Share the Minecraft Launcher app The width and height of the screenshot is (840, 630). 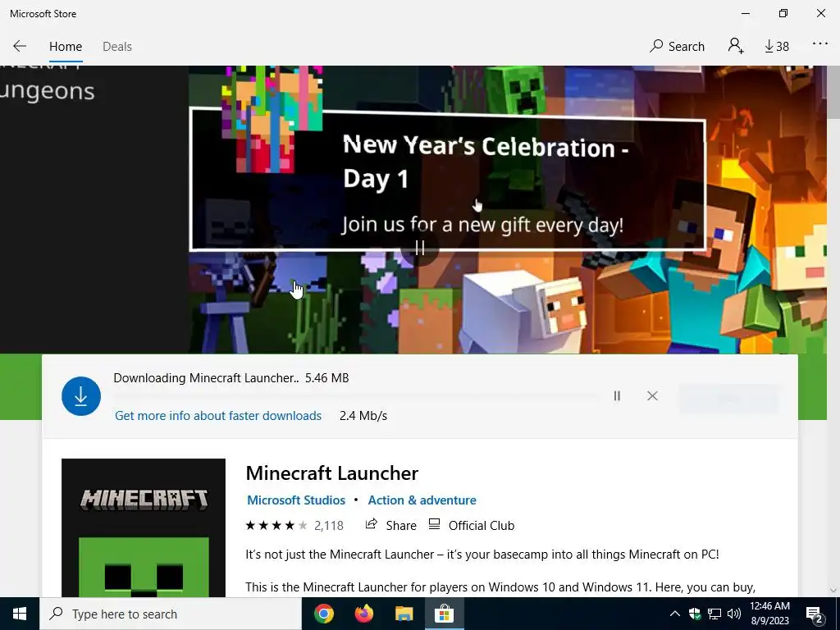390,525
